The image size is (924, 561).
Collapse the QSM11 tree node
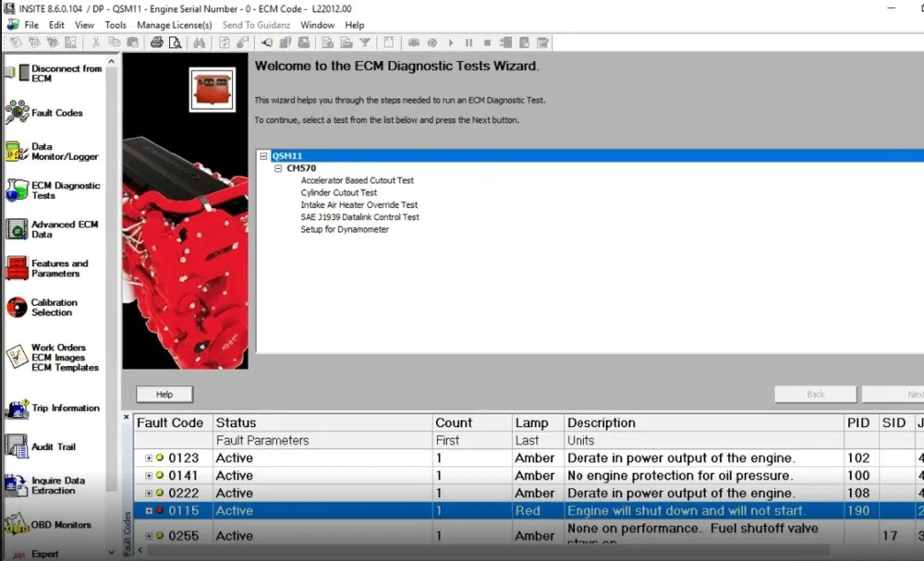pyautogui.click(x=263, y=156)
